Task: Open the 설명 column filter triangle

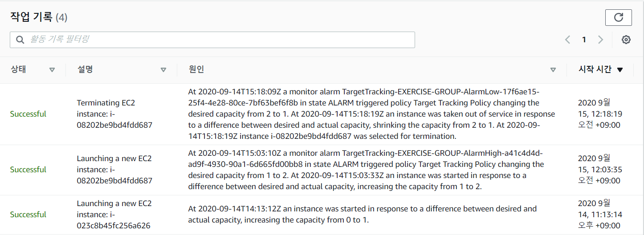Action: point(163,70)
